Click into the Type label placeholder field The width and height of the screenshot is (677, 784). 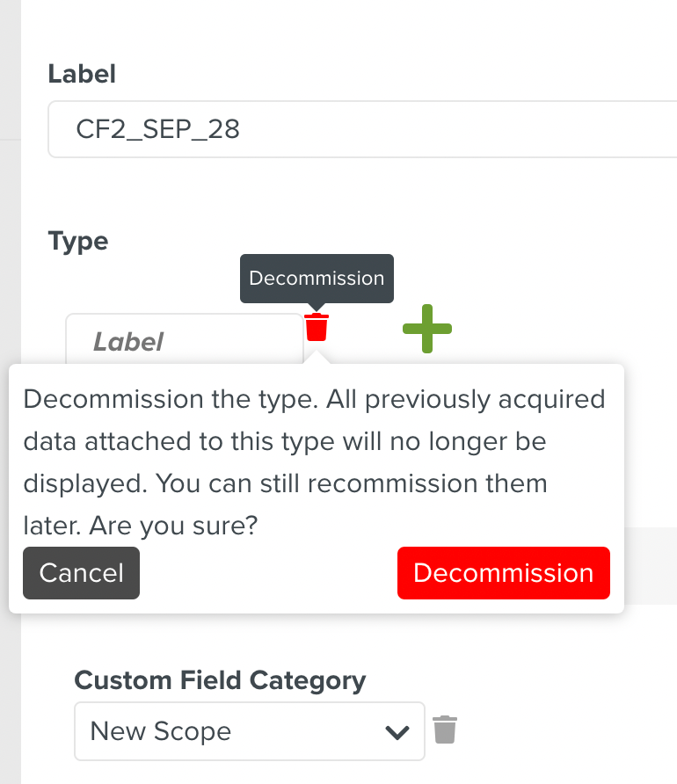(x=183, y=340)
